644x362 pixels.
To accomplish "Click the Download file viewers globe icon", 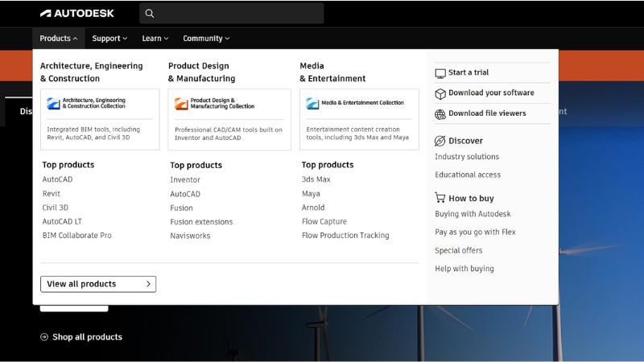I will point(440,114).
